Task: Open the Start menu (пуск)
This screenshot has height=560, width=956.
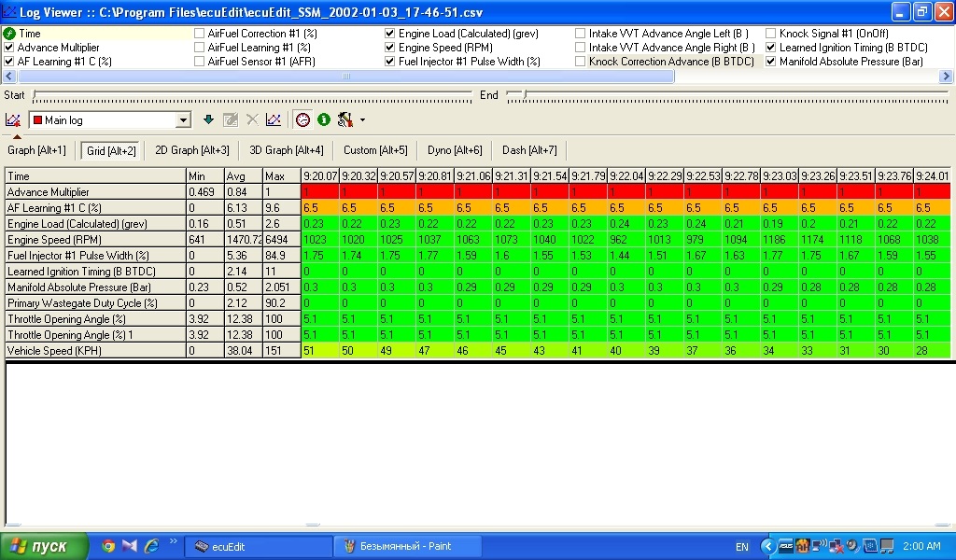Action: click(x=38, y=546)
